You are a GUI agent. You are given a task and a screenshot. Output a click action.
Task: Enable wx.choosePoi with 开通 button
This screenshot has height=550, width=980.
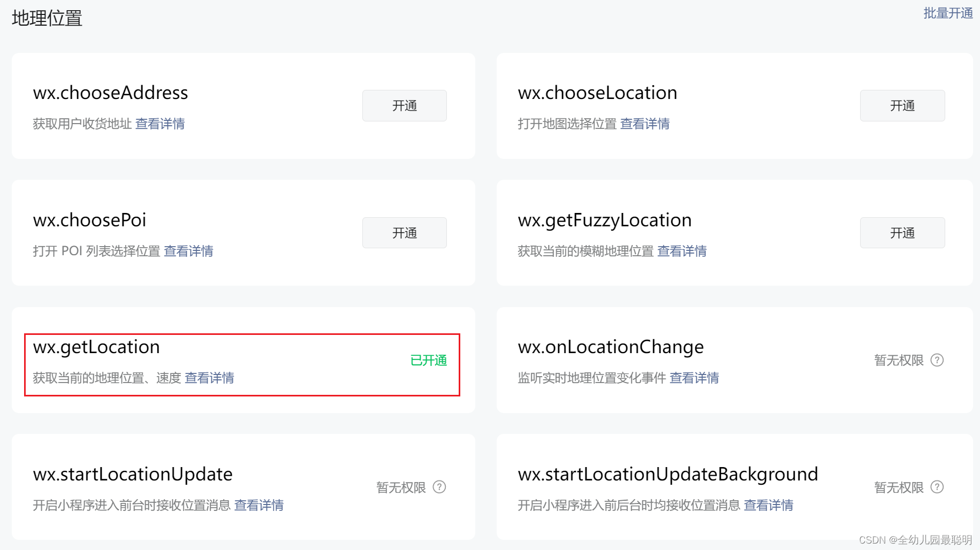(x=405, y=233)
